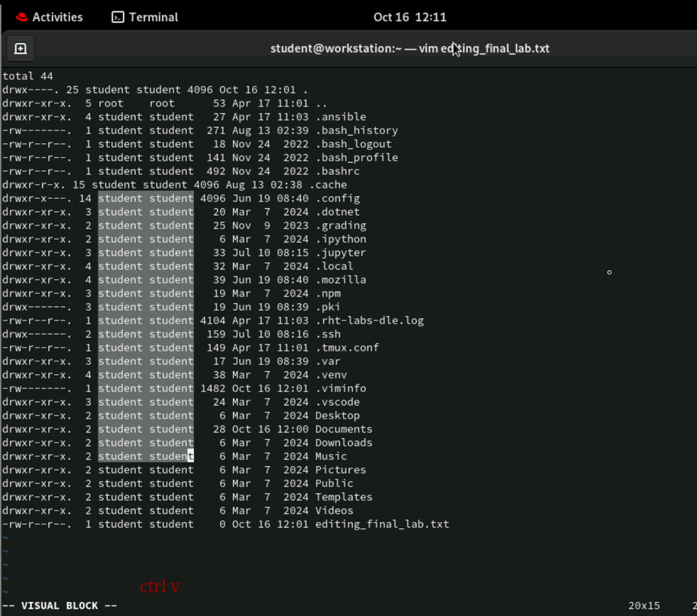Open the Terminal app menu

click(145, 17)
